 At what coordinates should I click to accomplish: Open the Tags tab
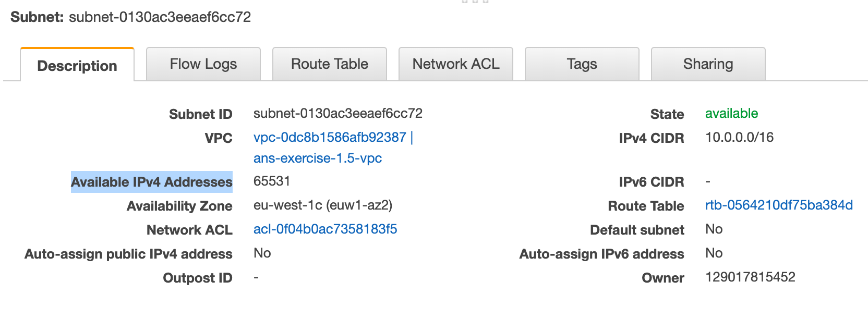tap(582, 64)
